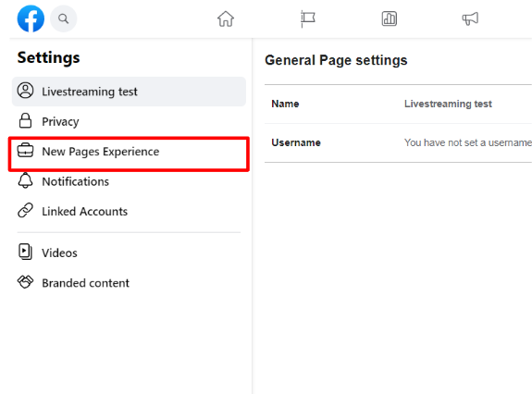Click the Name row label
The width and height of the screenshot is (532, 394).
(285, 104)
